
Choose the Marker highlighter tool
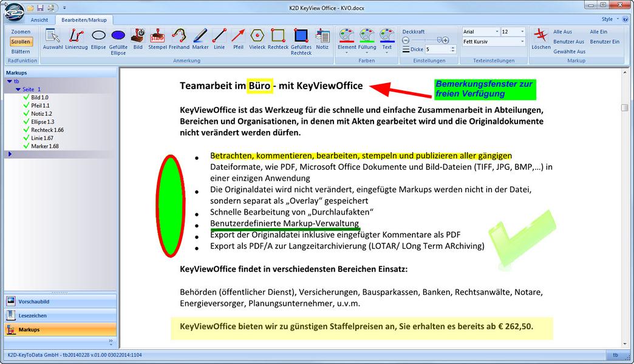tap(200, 39)
